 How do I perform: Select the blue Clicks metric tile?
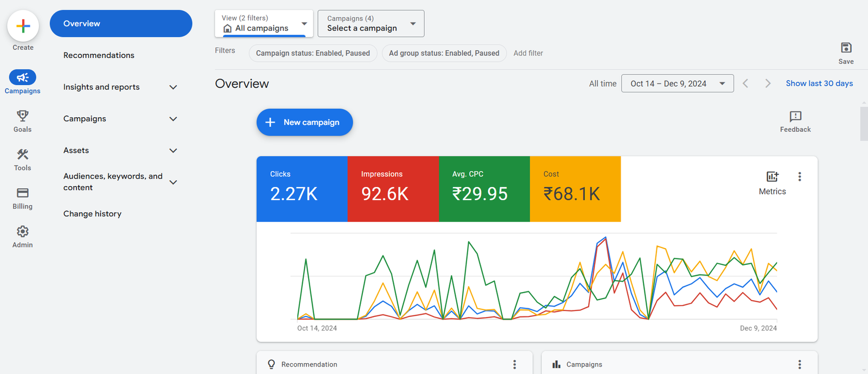pos(302,189)
